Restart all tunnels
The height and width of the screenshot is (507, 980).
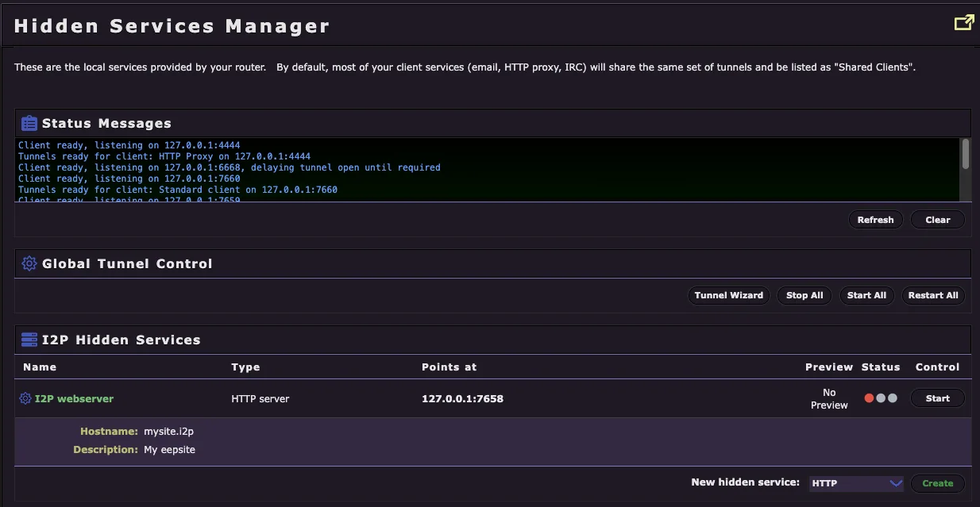click(x=933, y=295)
